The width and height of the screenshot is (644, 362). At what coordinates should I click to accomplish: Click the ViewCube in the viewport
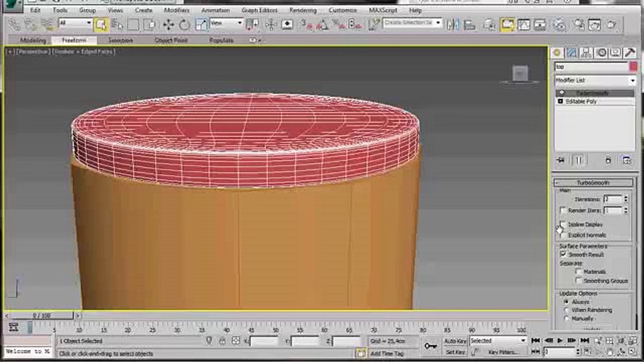pos(520,73)
